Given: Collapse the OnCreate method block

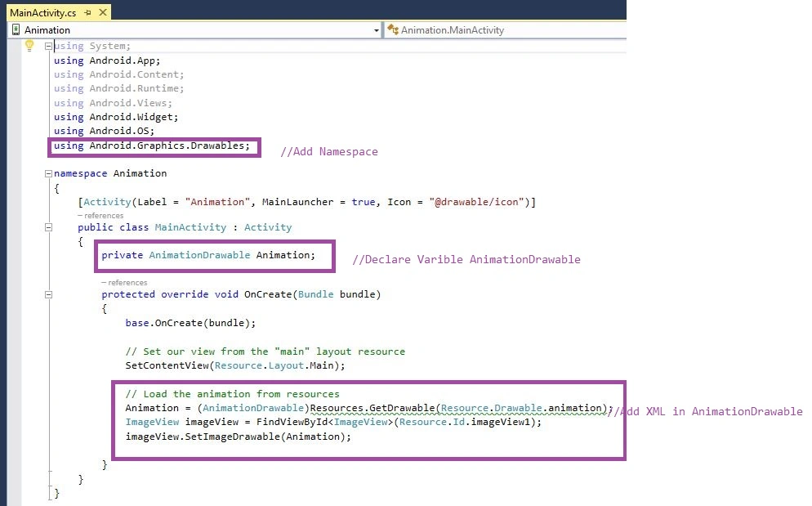Looking at the screenshot, I should coord(48,294).
